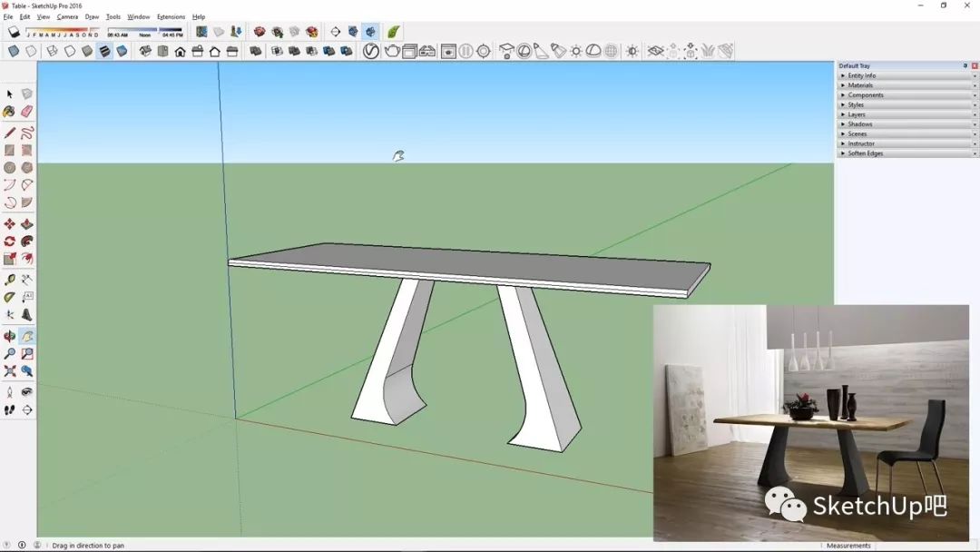Select the Orbit tool
980x552 pixels.
coord(10,337)
